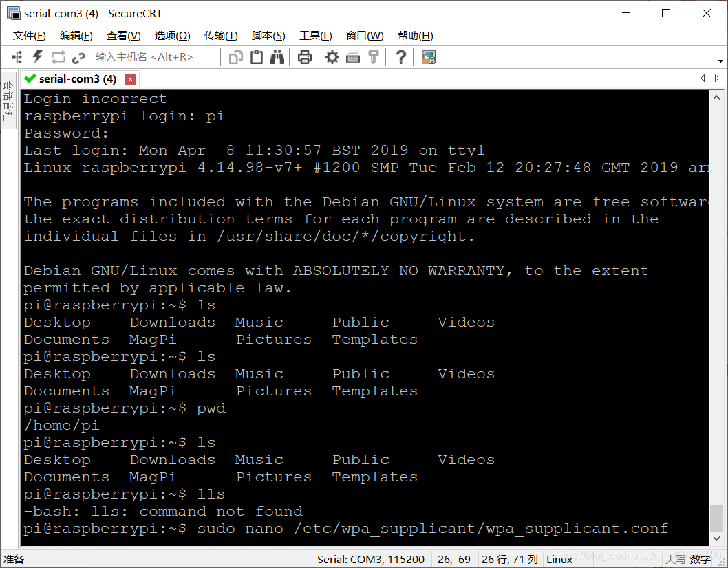Click the SecureCRT title bar app icon

pyautogui.click(x=14, y=13)
